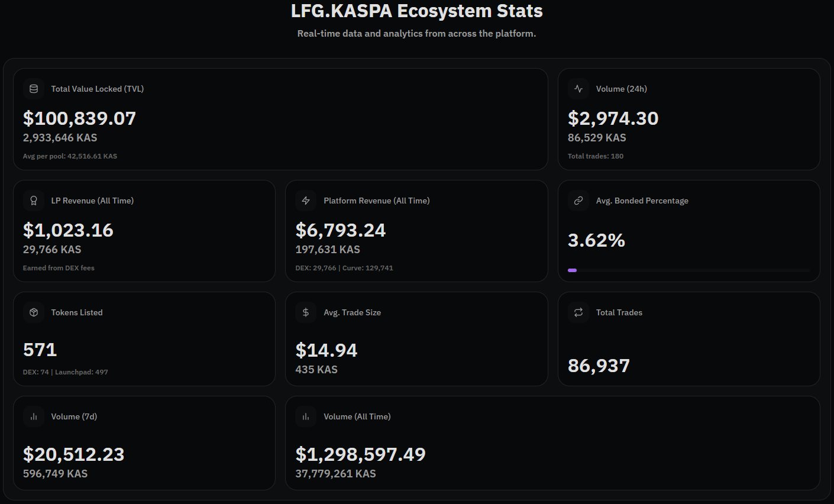Click the database icon beside Total Value Locked
The height and width of the screenshot is (504, 834).
click(34, 89)
